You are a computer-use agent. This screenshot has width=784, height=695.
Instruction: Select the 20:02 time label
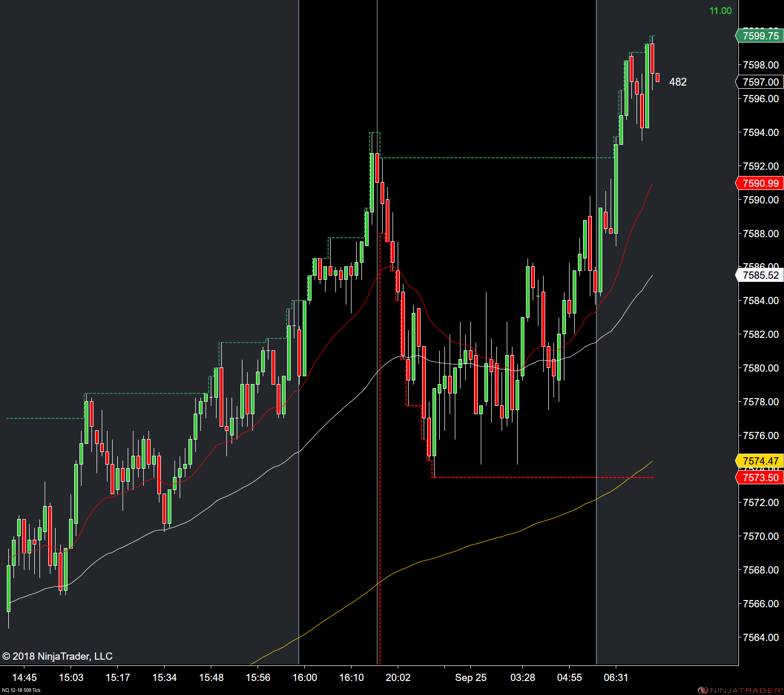pyautogui.click(x=398, y=677)
